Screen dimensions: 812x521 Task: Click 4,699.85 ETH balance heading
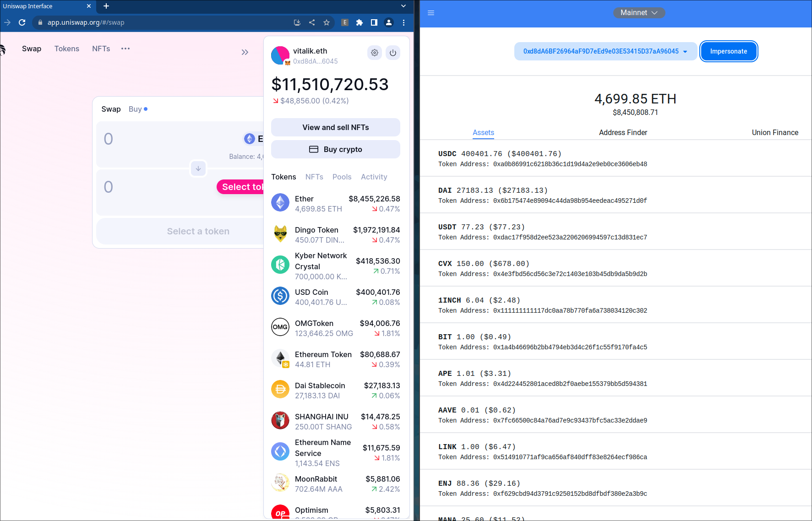coord(635,99)
